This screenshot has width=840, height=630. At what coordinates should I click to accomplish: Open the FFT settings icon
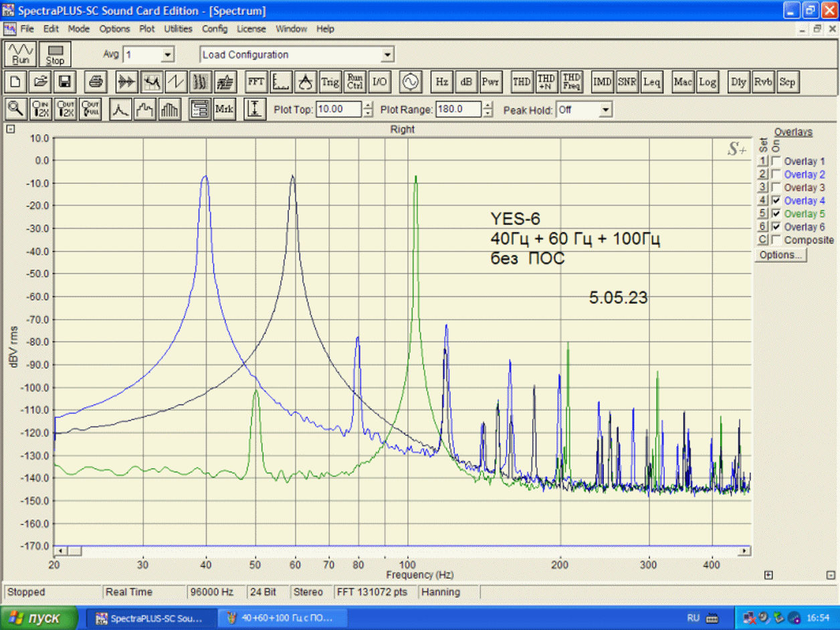coord(255,82)
